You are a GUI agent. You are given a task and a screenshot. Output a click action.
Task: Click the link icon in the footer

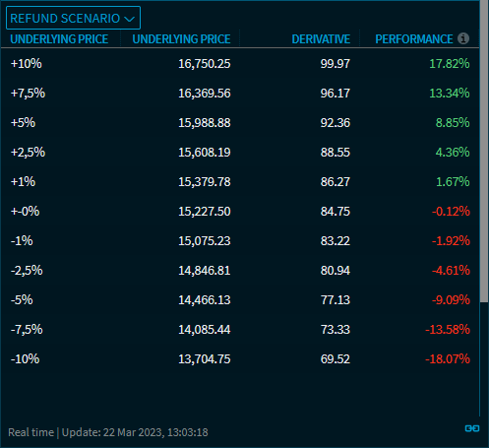[x=472, y=428]
